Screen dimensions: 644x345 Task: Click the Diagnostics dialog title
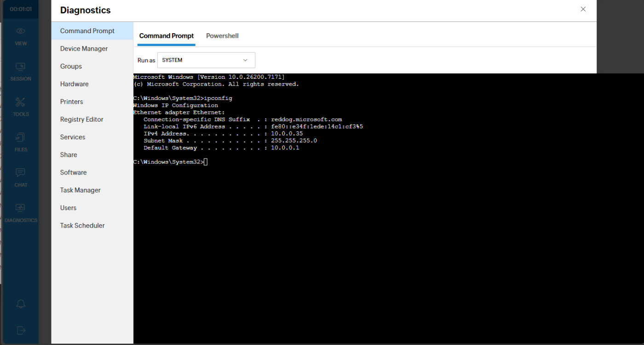click(86, 10)
